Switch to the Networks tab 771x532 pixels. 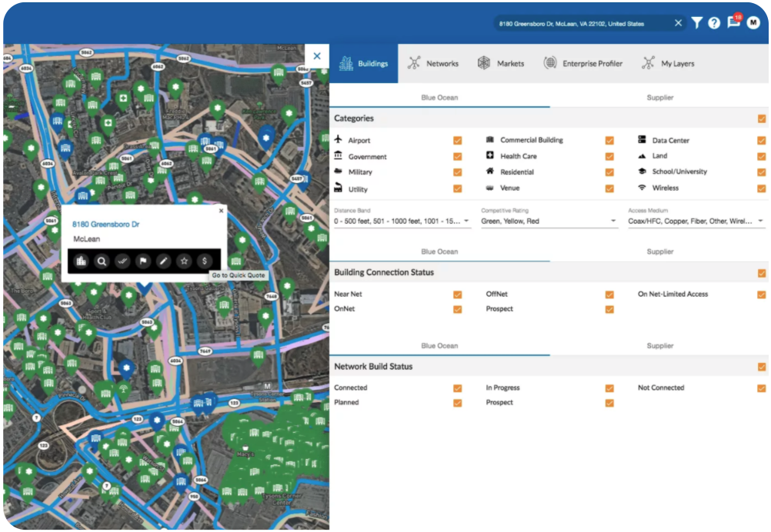point(433,64)
